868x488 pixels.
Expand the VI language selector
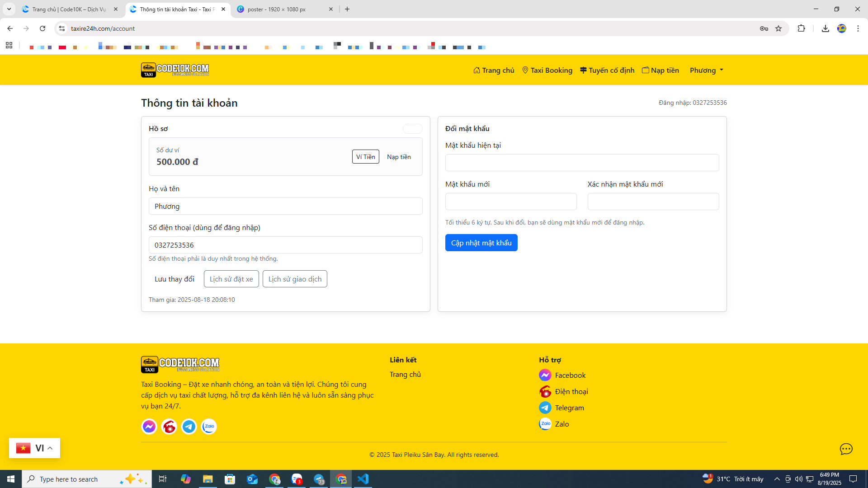coord(34,448)
